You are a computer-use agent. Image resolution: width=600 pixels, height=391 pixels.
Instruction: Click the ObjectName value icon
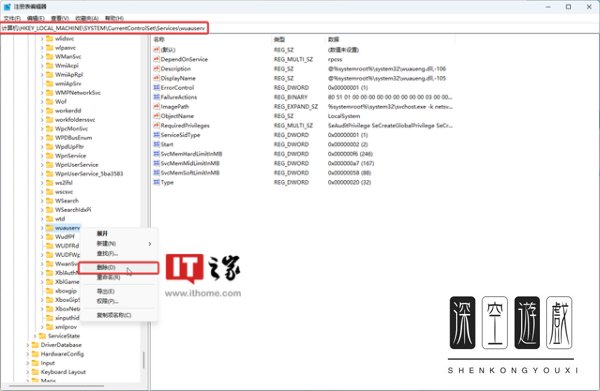pyautogui.click(x=156, y=116)
